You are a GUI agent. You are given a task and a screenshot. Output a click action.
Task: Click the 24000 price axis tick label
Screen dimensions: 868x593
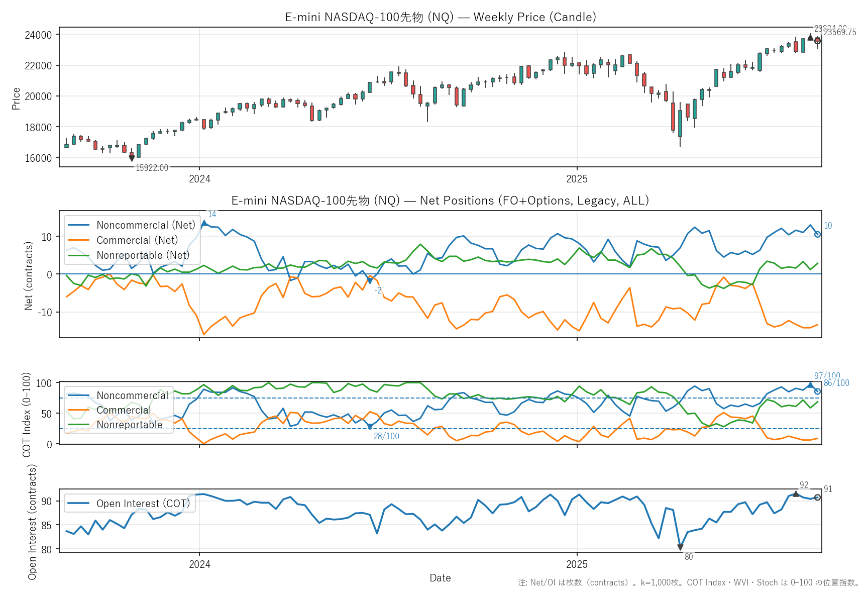click(x=38, y=35)
